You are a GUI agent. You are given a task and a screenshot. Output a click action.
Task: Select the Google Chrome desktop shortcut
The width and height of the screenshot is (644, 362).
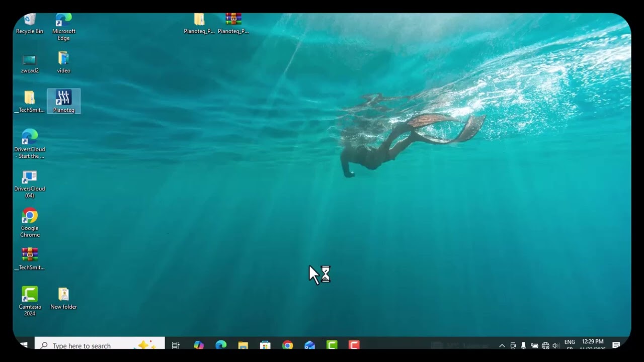pyautogui.click(x=30, y=223)
